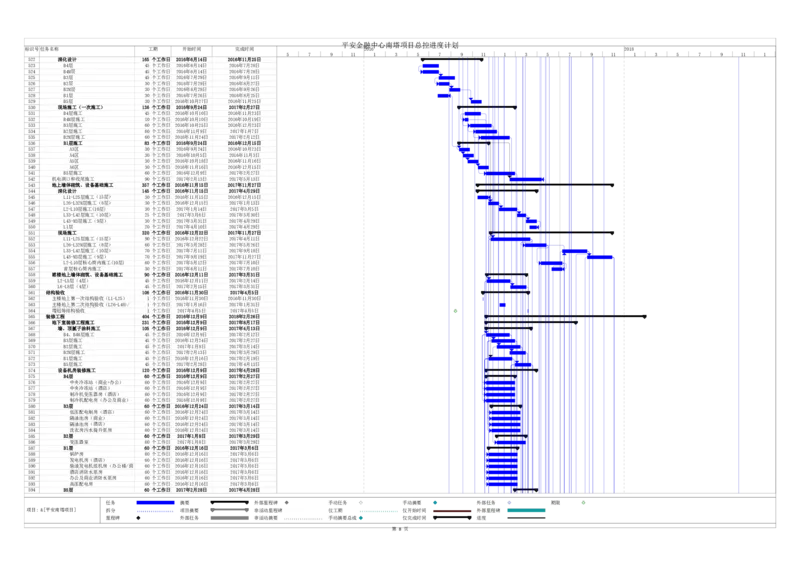Click the 155 个工作日 duration cell
Viewport: 800px width, 566px height.
(x=158, y=59)
